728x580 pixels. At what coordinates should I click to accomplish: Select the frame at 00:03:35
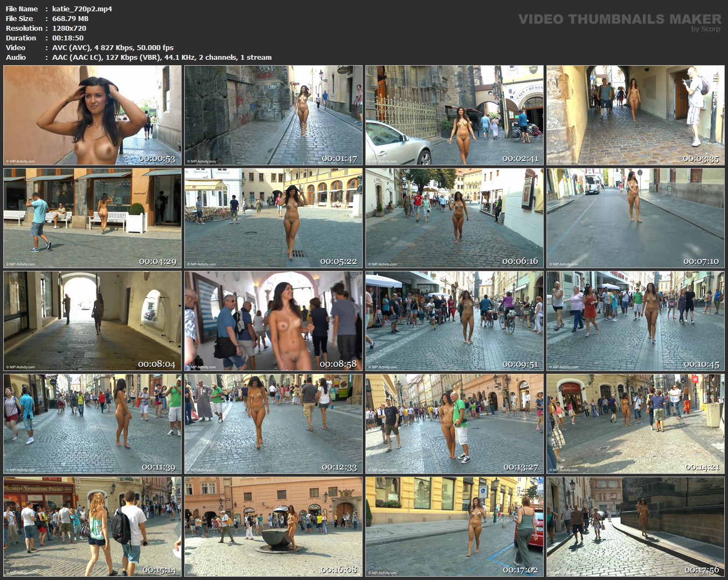[636, 115]
